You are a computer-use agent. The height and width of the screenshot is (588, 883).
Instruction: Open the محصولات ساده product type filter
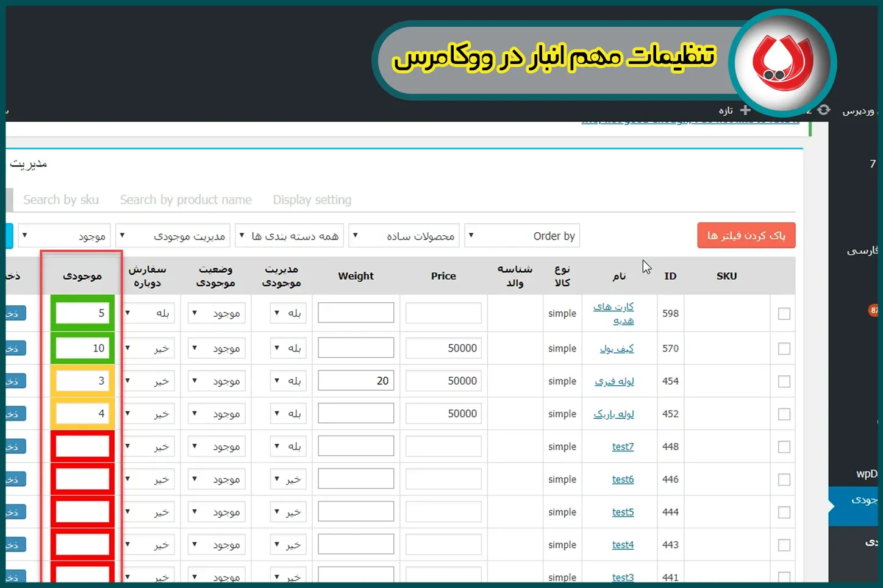(405, 236)
